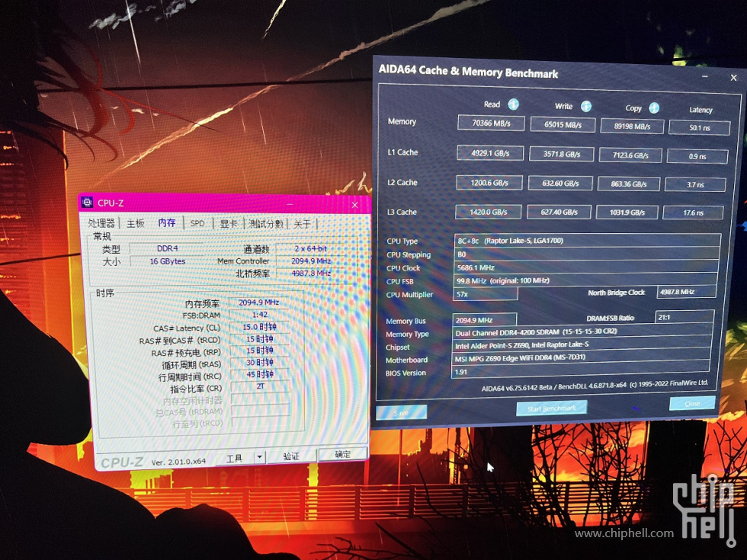Click the Chipset field Intel Alder Point-S Z690
The width and height of the screenshot is (747, 560).
point(581,345)
